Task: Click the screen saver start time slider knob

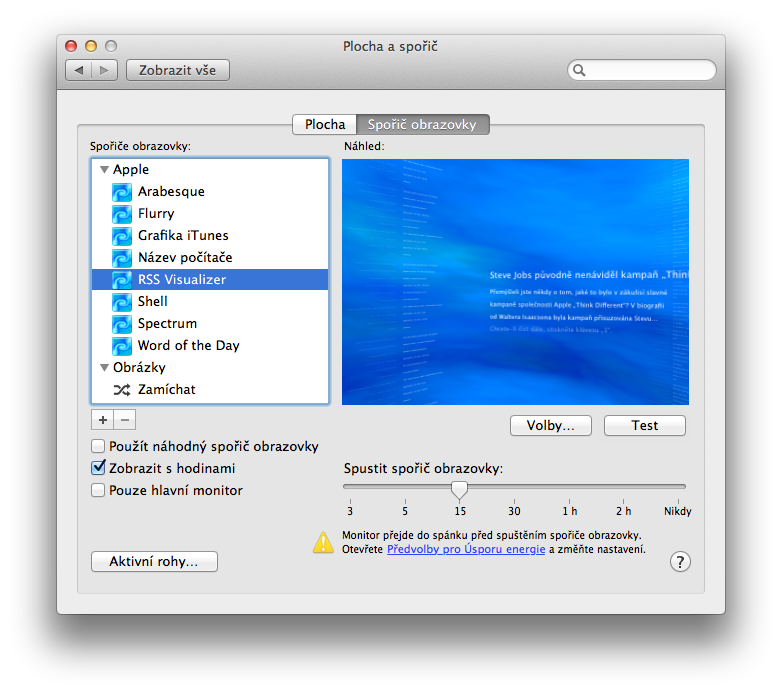Action: tap(459, 489)
